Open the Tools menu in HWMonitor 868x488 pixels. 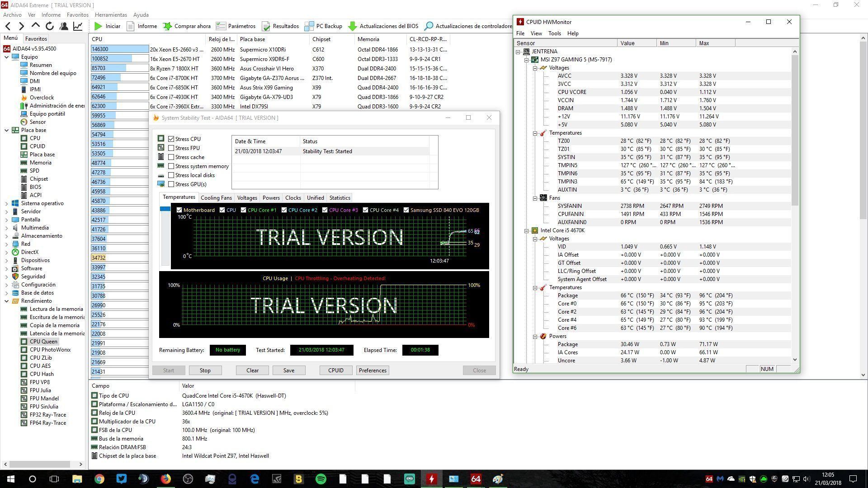(554, 33)
